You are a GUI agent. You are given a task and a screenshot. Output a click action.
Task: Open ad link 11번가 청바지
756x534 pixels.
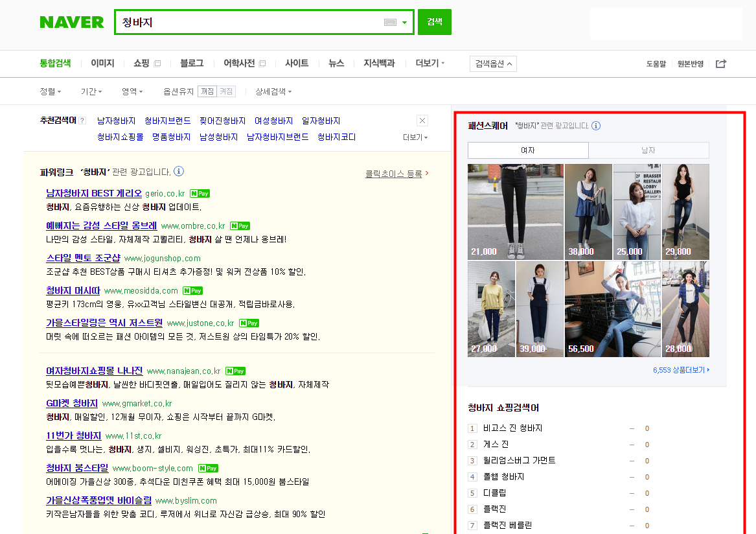73,435
